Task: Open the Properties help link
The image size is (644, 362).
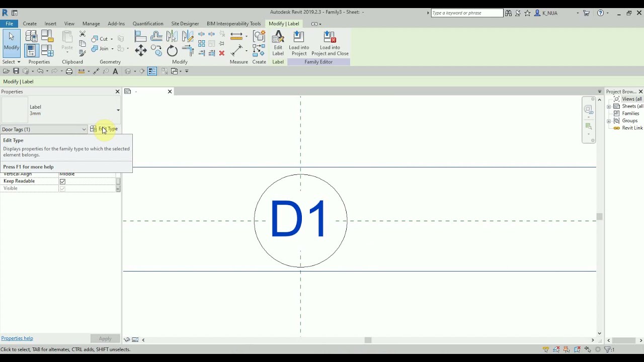Action: tap(17, 338)
